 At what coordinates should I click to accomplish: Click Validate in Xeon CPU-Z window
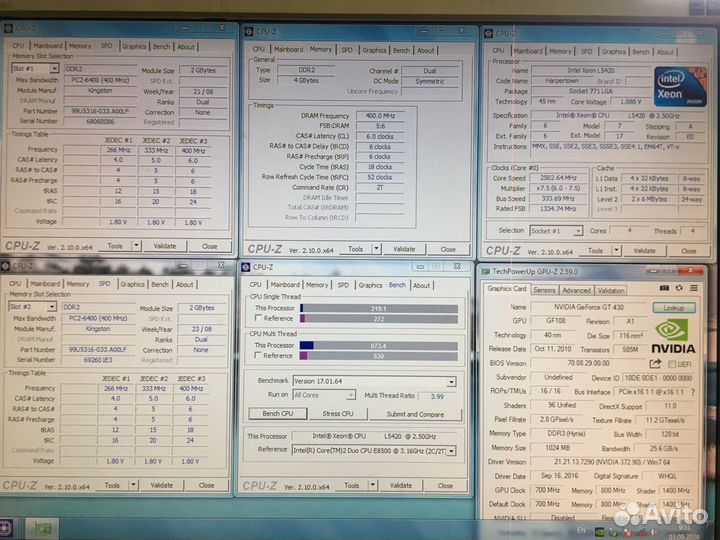point(644,251)
